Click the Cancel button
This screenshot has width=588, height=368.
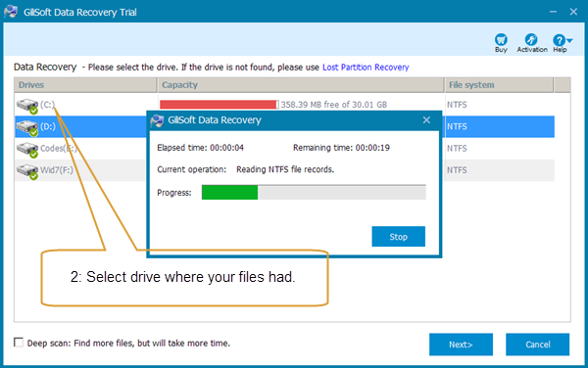(x=537, y=345)
